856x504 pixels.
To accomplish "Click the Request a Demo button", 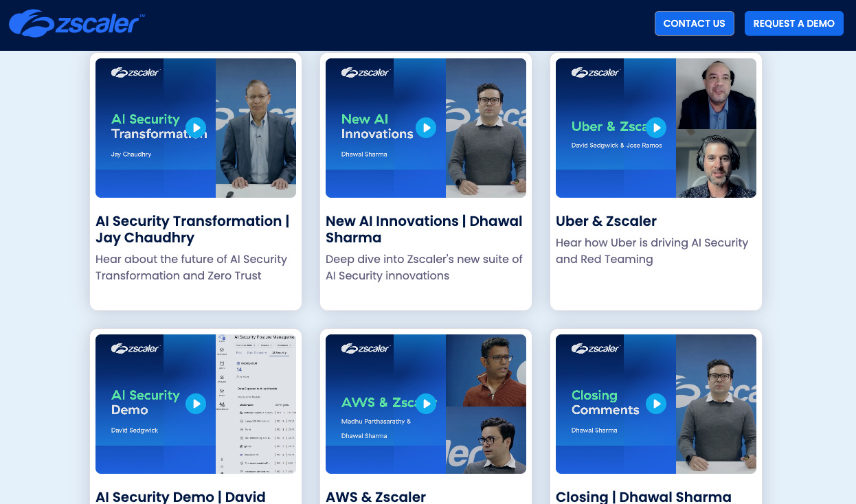I will (x=793, y=23).
